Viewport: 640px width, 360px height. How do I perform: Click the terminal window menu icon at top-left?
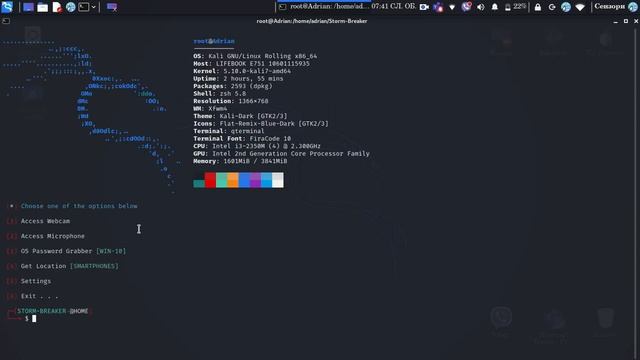tap(6, 21)
